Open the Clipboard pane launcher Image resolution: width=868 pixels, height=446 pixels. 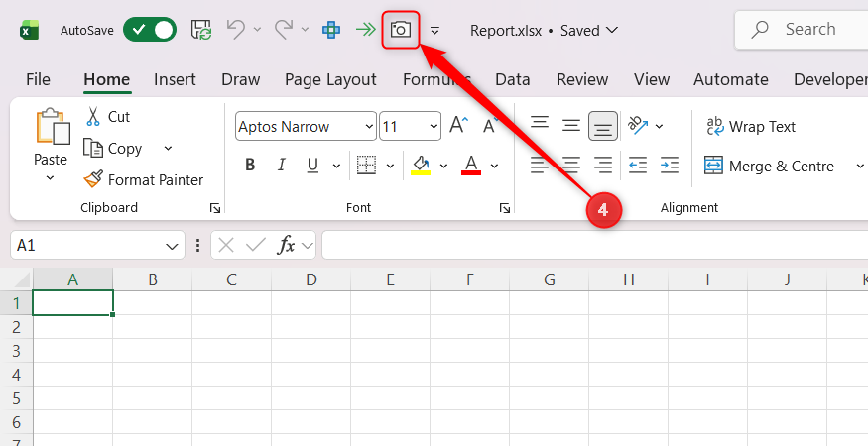[215, 208]
